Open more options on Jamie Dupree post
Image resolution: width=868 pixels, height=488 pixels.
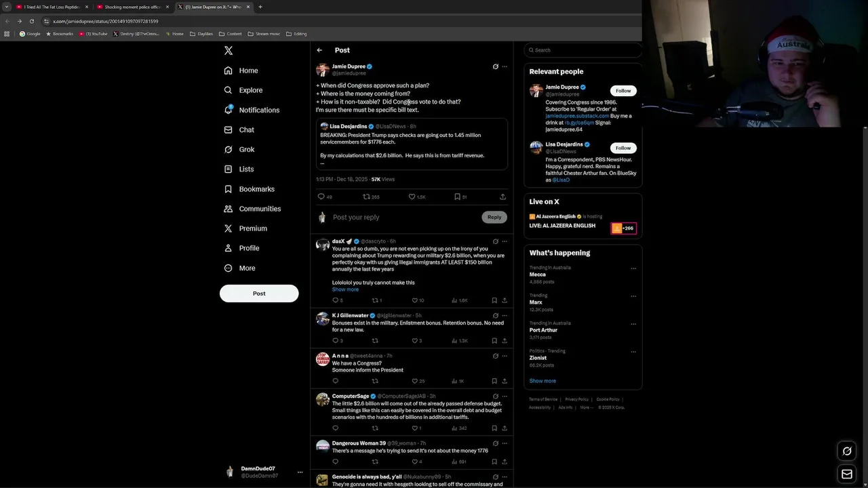pos(505,66)
